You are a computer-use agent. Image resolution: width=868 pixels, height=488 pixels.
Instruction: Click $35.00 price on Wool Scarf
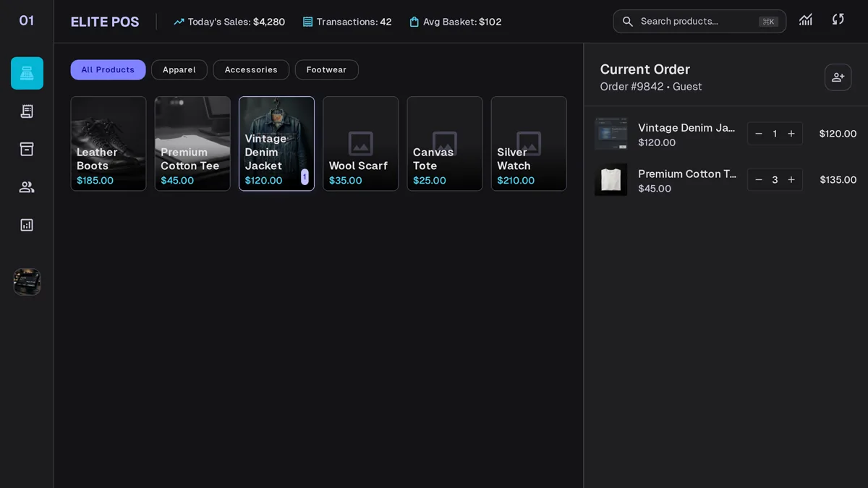tap(346, 181)
